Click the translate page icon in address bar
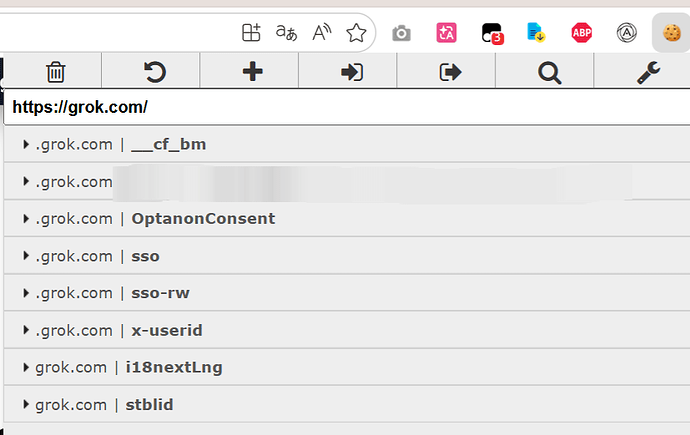This screenshot has width=690, height=435. coord(286,33)
